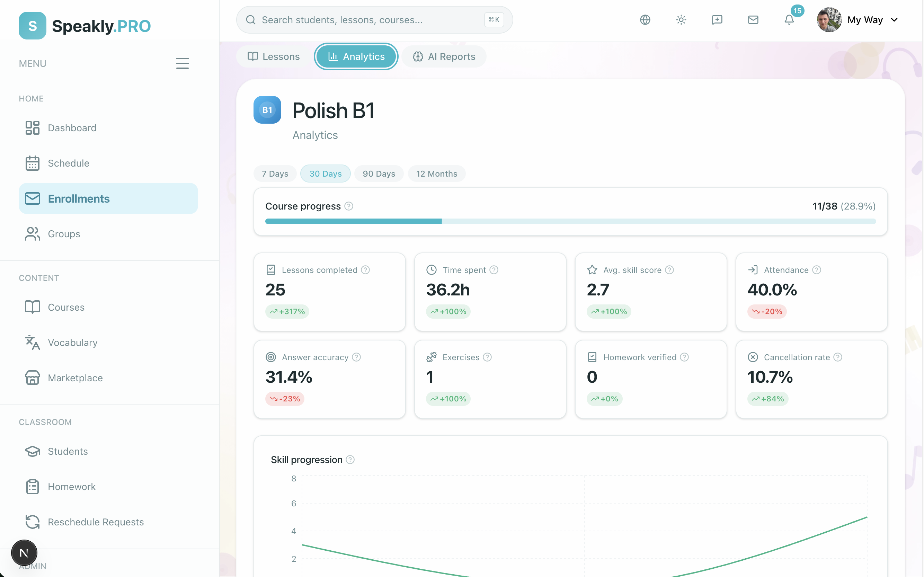This screenshot has width=924, height=577.
Task: Open notifications bell with 15 badge
Action: [x=789, y=20]
